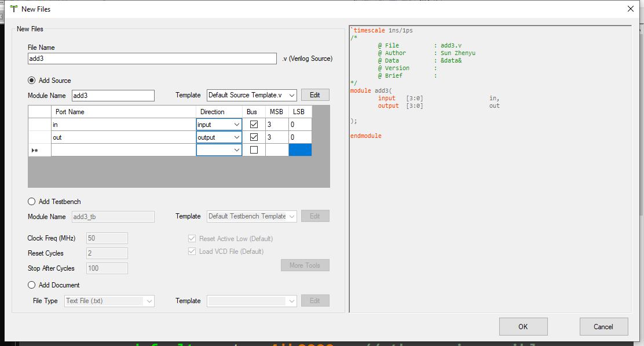The height and width of the screenshot is (346, 644).
Task: Click the Port Name column header
Action: 123,112
